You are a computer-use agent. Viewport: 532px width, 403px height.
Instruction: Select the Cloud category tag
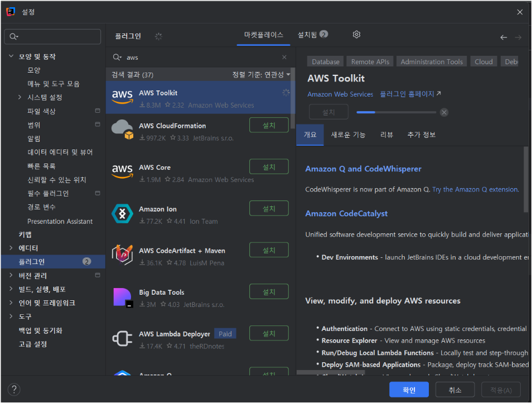(x=483, y=62)
